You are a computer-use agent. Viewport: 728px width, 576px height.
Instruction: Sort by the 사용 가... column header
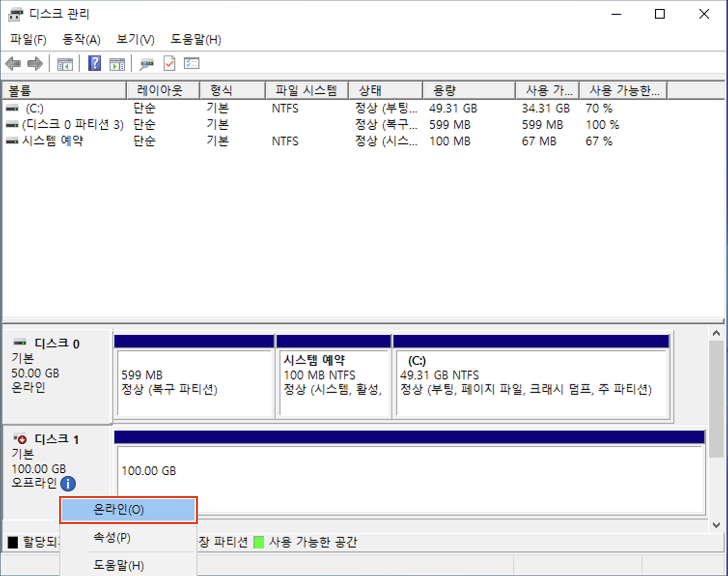pyautogui.click(x=547, y=90)
